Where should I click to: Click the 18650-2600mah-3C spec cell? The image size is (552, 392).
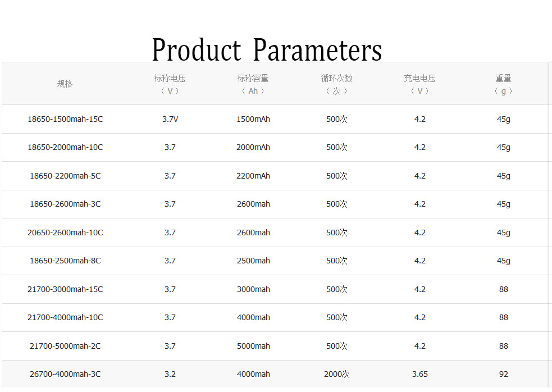(65, 204)
